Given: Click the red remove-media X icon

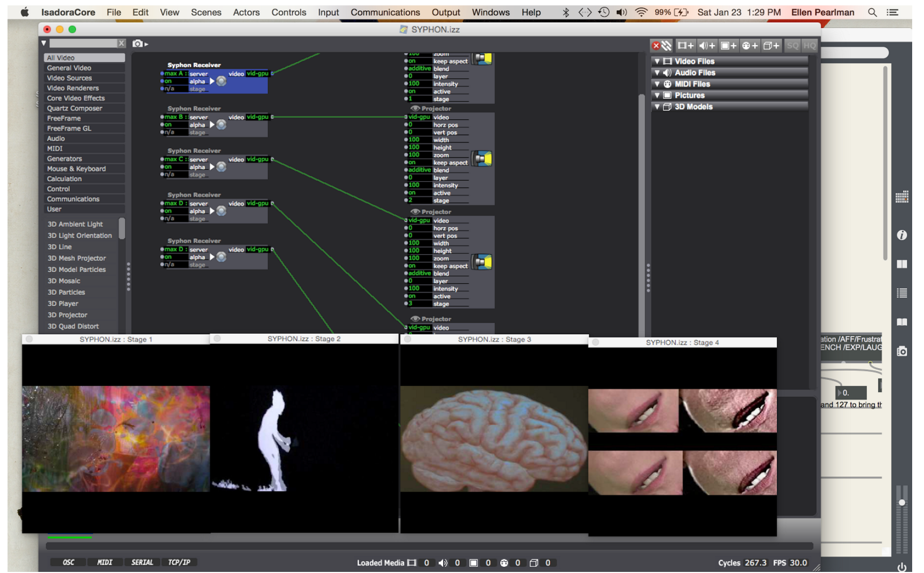Looking at the screenshot, I should (656, 46).
